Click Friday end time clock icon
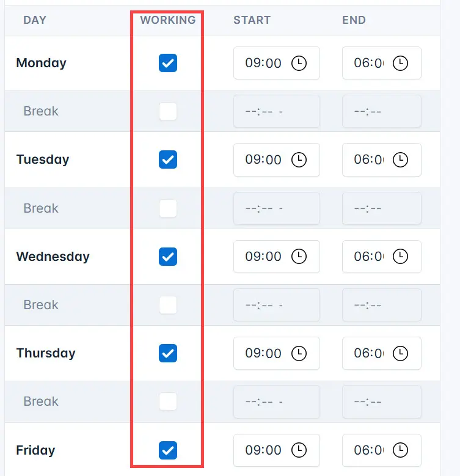The height and width of the screenshot is (476, 460). [400, 450]
